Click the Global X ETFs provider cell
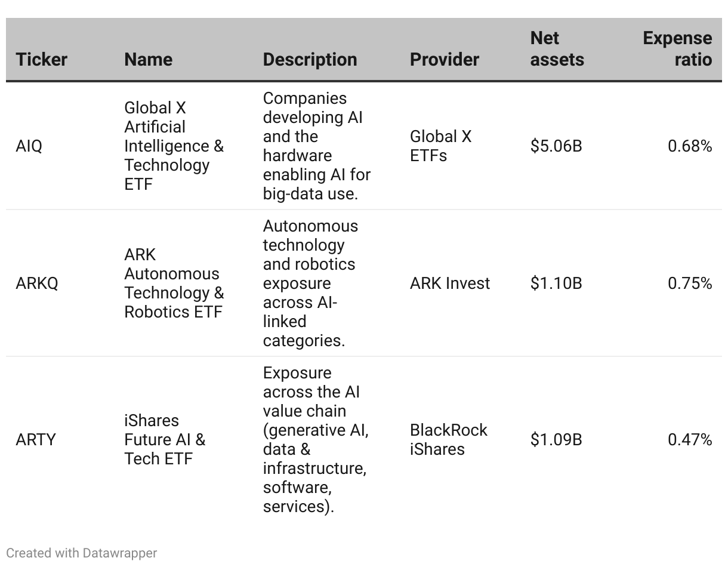Viewport: 728px width, 567px height. 440,146
